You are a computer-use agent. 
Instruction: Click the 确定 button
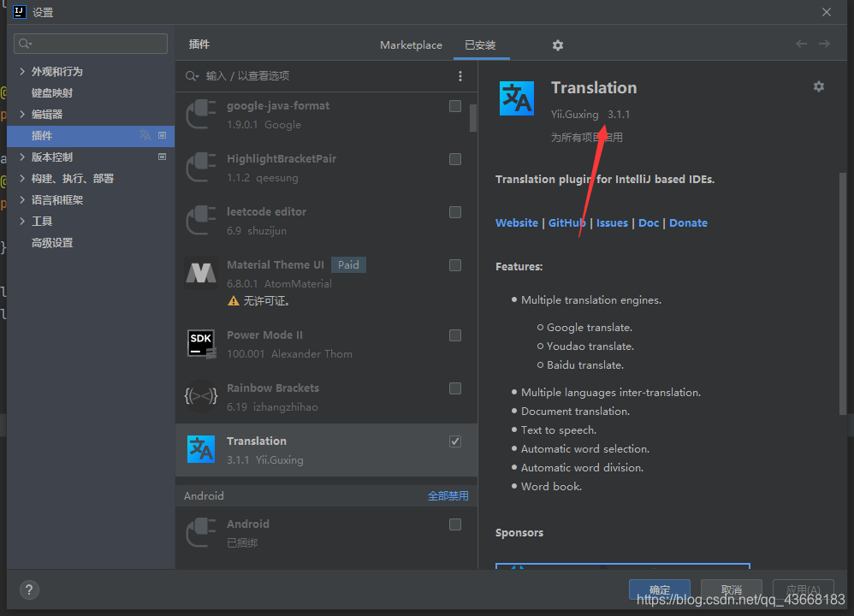coord(660,589)
